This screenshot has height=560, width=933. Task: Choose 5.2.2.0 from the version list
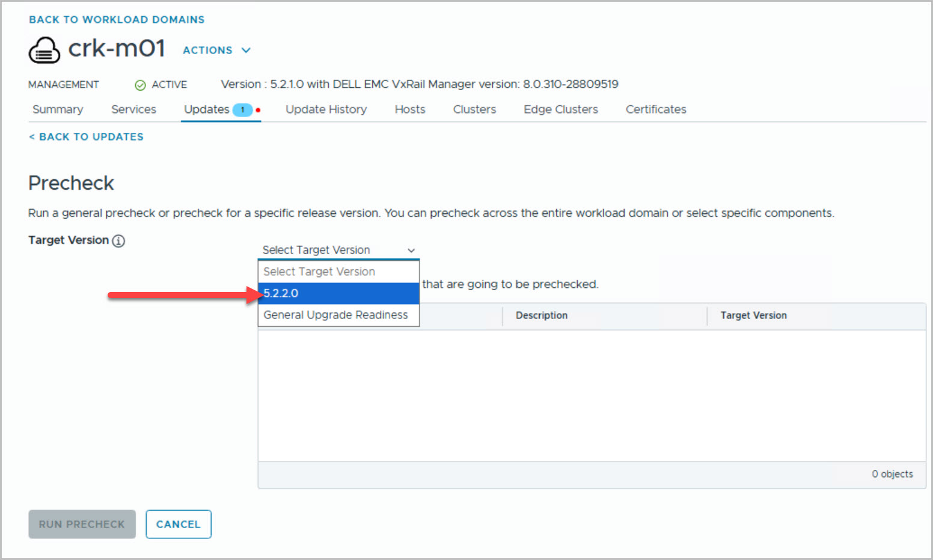click(x=338, y=293)
